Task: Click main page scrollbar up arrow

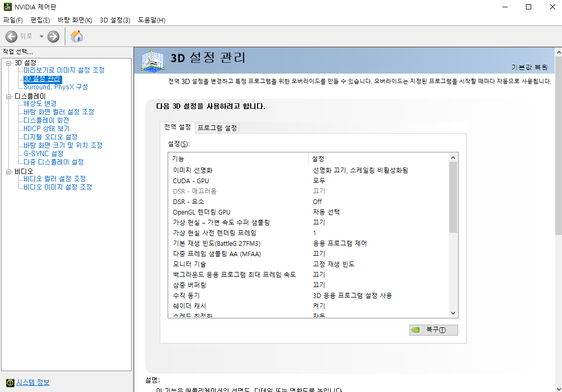Action: [558, 52]
